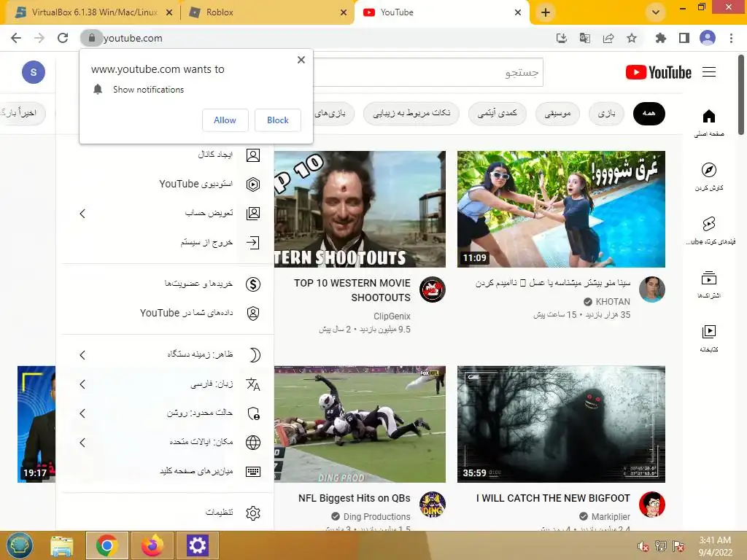Viewport: 747px width, 560px height.
Task: Click the account avatar S
Action: tap(34, 72)
